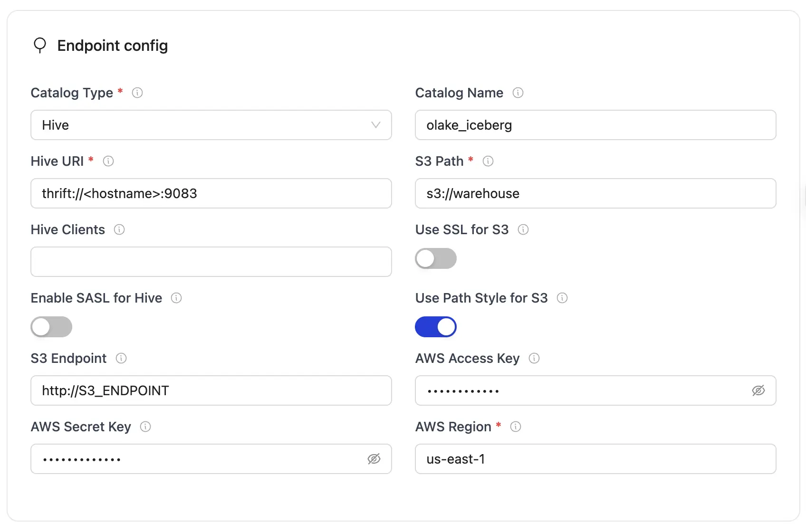Viewport: 806px width, 532px height.
Task: Open the Catalog Type info tooltip
Action: [137, 93]
